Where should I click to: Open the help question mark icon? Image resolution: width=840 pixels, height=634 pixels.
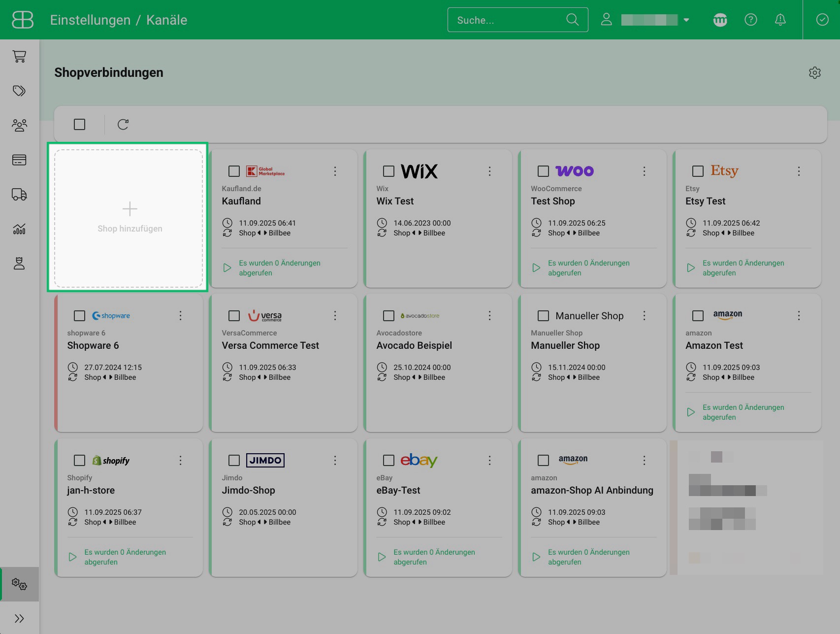(751, 20)
